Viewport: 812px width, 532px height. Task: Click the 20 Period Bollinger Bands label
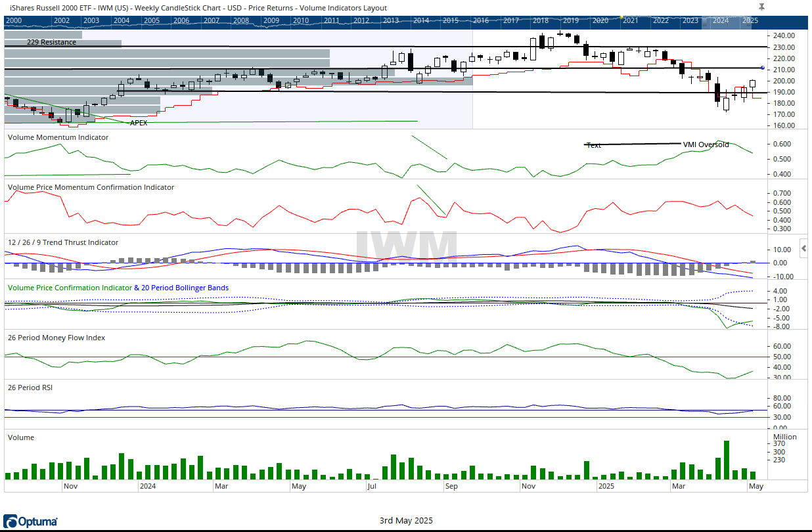(185, 288)
